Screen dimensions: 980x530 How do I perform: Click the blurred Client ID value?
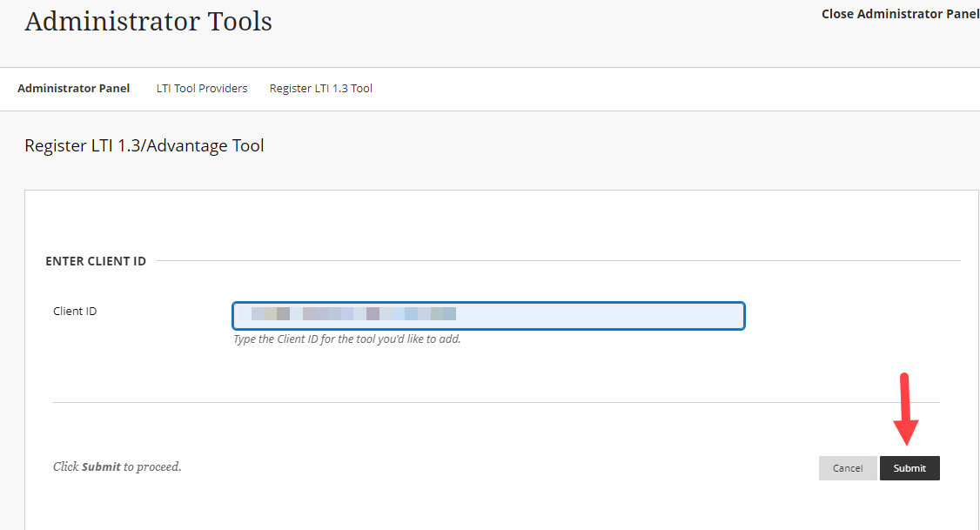[x=352, y=313]
